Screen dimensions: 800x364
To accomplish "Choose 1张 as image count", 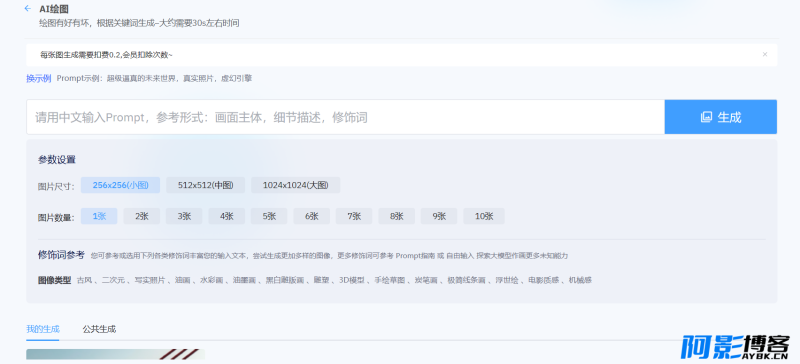I will click(99, 216).
